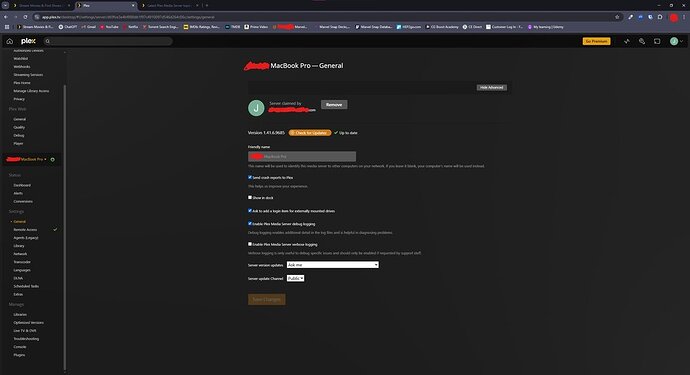Close the active Plex browser tab

pyautogui.click(x=133, y=5)
